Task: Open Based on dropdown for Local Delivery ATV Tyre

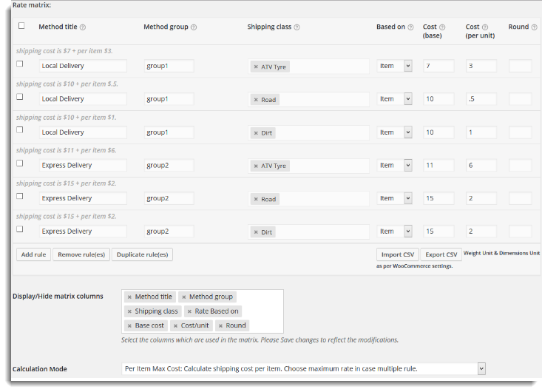Action: pyautogui.click(x=394, y=66)
